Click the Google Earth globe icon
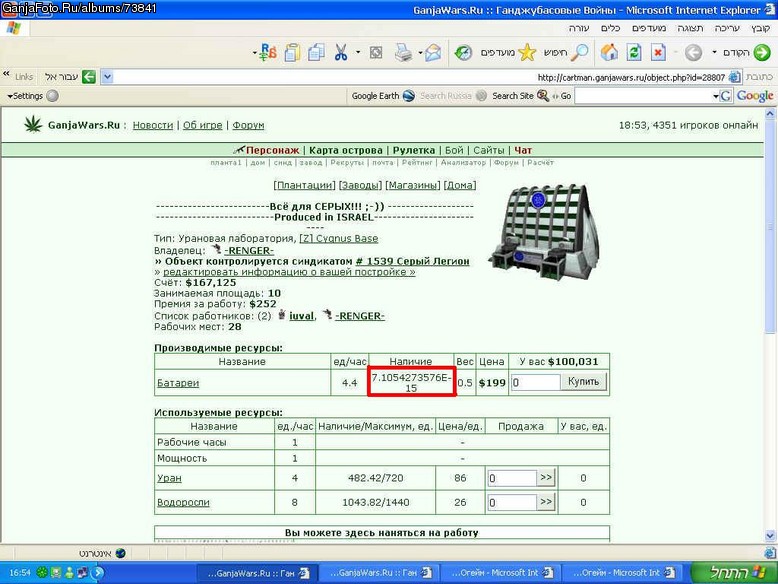 click(x=408, y=96)
